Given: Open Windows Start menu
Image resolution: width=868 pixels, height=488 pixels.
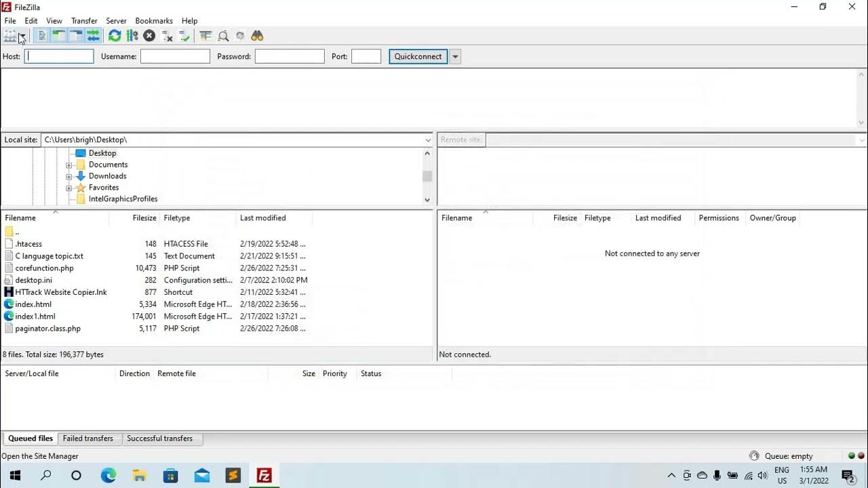Looking at the screenshot, I should click(x=15, y=475).
